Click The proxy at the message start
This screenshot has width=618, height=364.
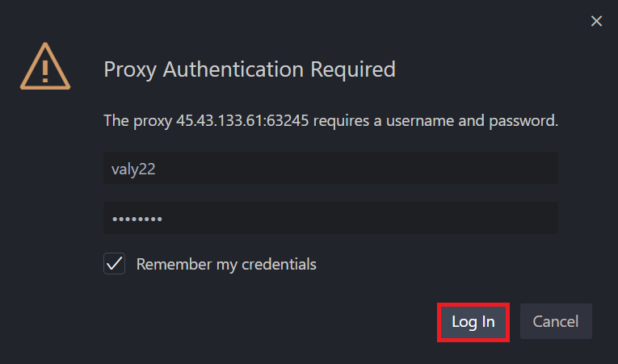(137, 121)
